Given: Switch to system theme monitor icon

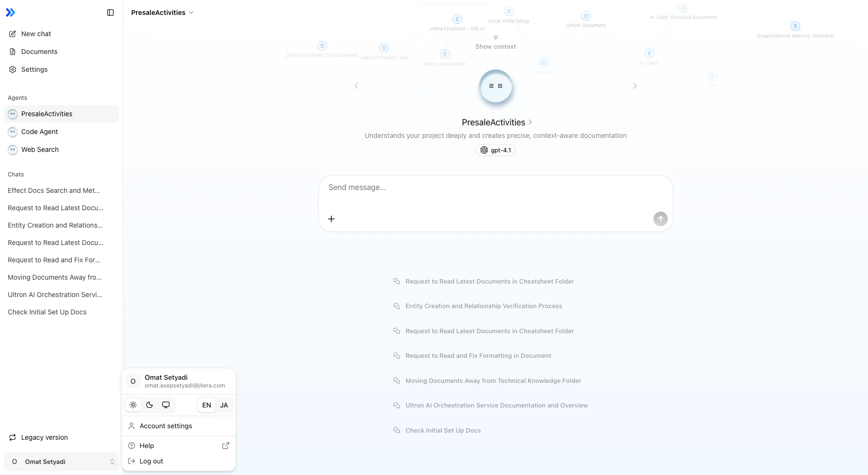Looking at the screenshot, I should [x=166, y=405].
